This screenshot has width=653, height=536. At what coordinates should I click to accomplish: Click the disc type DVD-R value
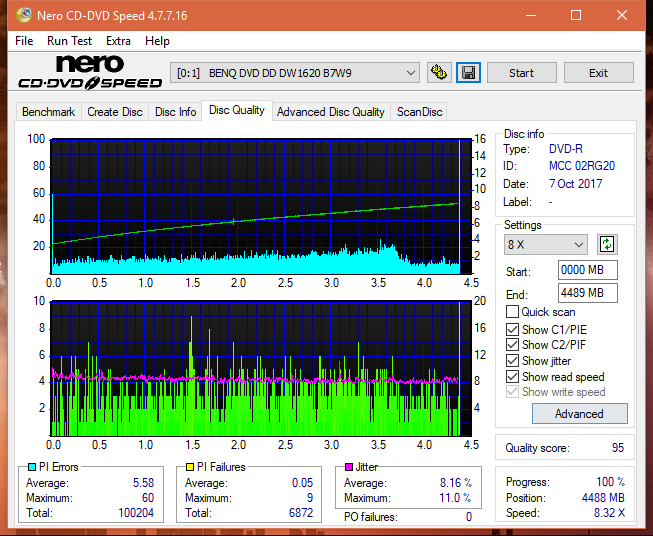(x=566, y=149)
